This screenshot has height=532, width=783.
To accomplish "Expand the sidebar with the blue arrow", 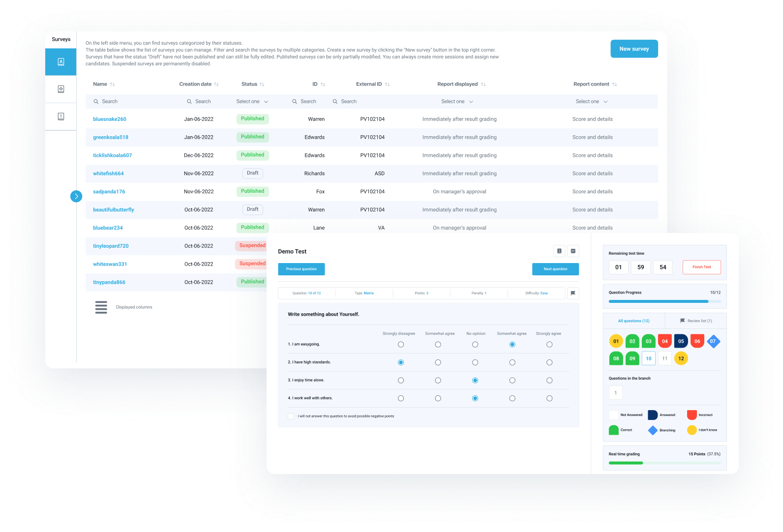I will [76, 196].
